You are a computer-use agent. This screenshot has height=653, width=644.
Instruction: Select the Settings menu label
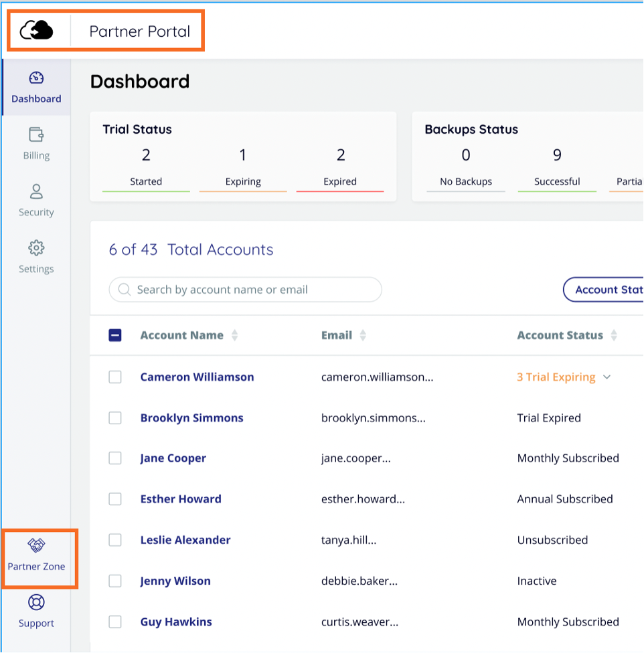pos(36,268)
